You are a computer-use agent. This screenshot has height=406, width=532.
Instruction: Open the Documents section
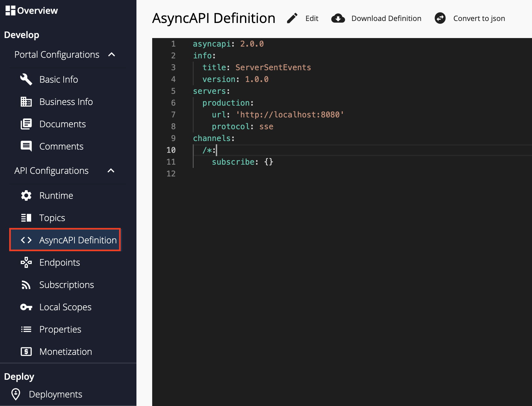[x=62, y=124]
